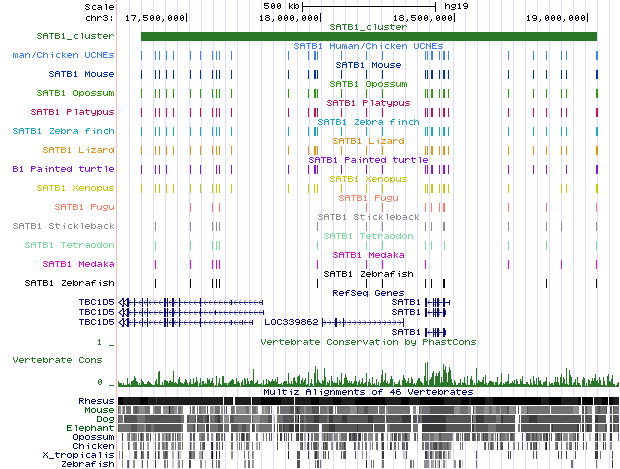Select the Elephant alignment row label

pos(92,428)
